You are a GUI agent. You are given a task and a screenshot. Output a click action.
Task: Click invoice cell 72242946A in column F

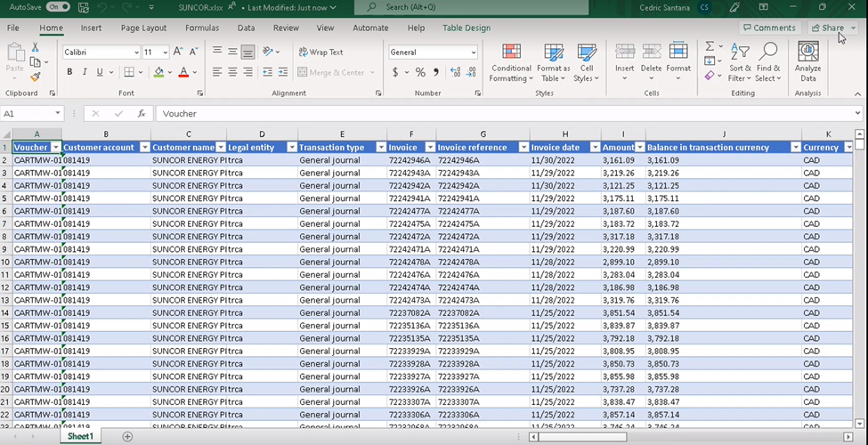tap(410, 160)
